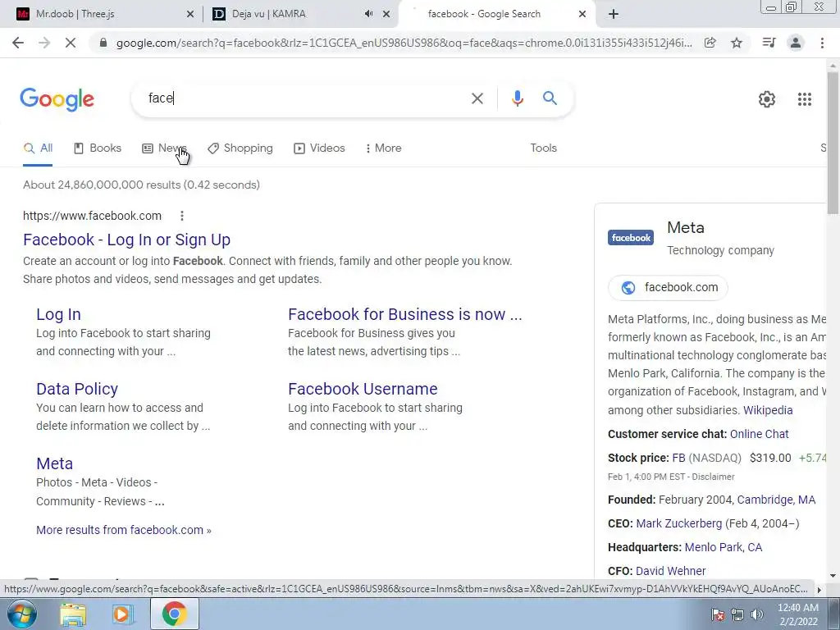The height and width of the screenshot is (630, 840).
Task: Open the Google apps grid
Action: pos(804,99)
